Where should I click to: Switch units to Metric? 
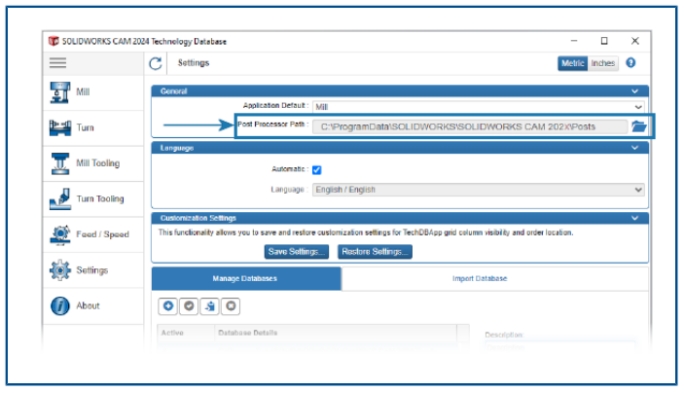pos(572,63)
